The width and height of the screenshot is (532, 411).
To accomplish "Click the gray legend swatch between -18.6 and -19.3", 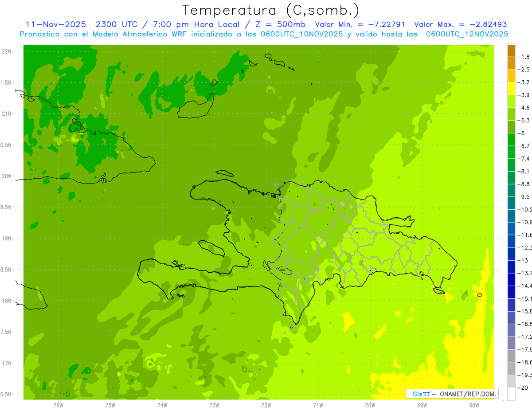I will (x=511, y=368).
